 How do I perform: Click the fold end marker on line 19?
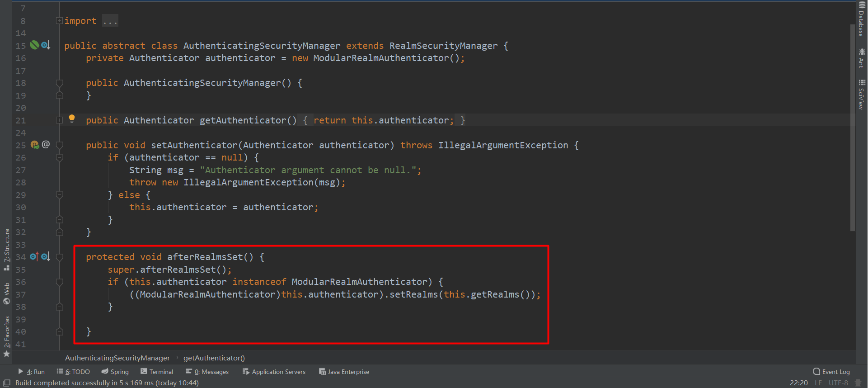tap(59, 95)
